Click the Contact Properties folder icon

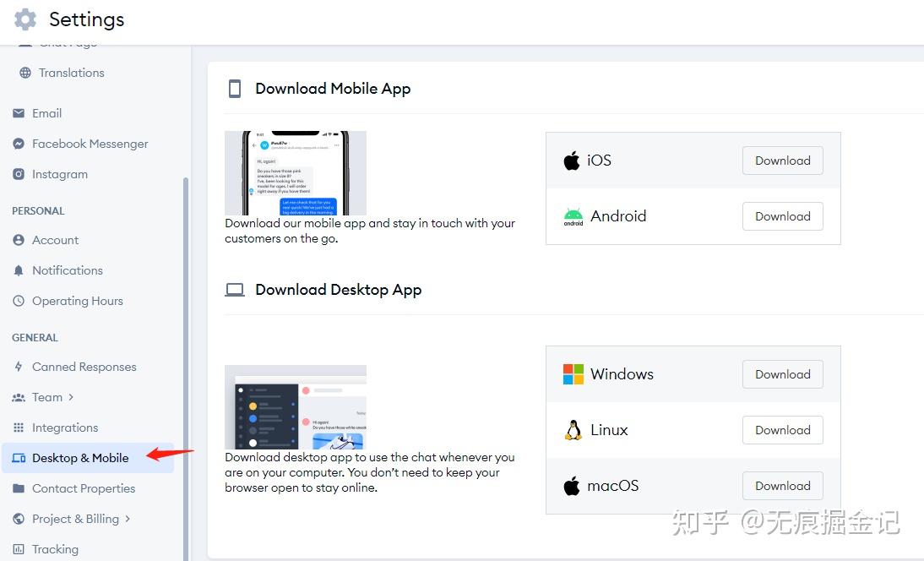click(19, 488)
